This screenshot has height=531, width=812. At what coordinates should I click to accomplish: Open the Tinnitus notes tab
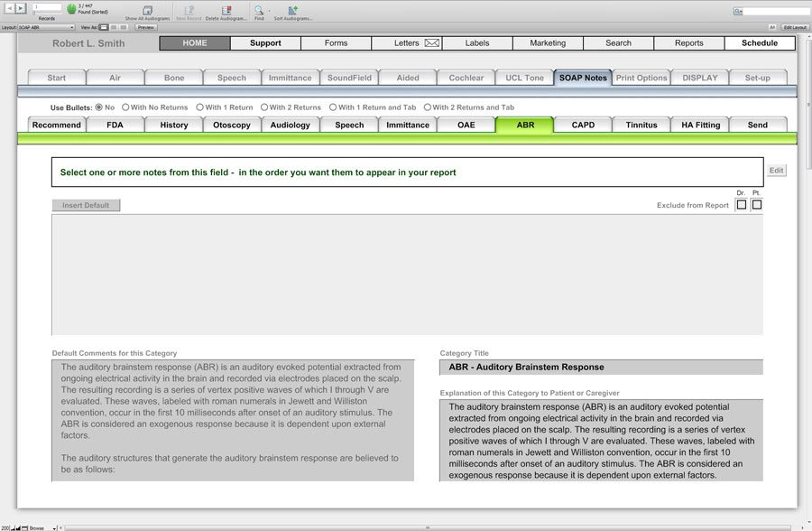[x=641, y=125]
